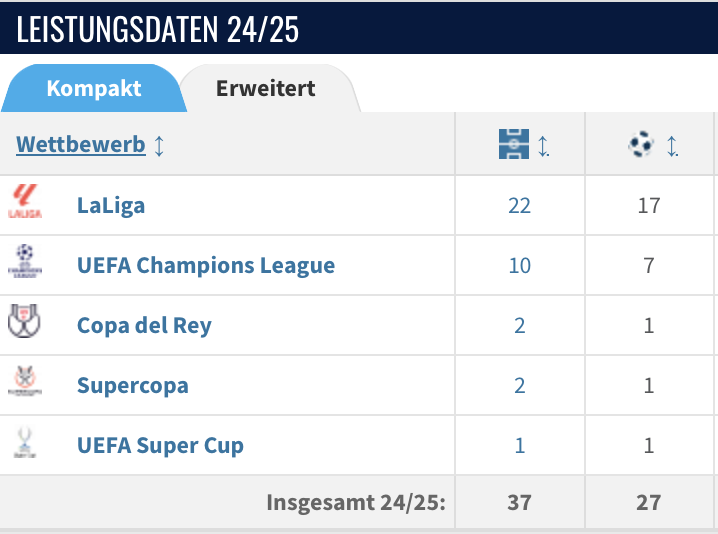Viewport: 718px width, 534px height.
Task: Click the Supercopa competition logo
Action: 24,382
